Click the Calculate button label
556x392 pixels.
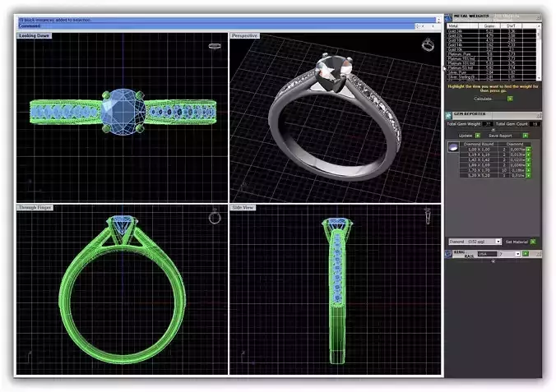pos(483,99)
